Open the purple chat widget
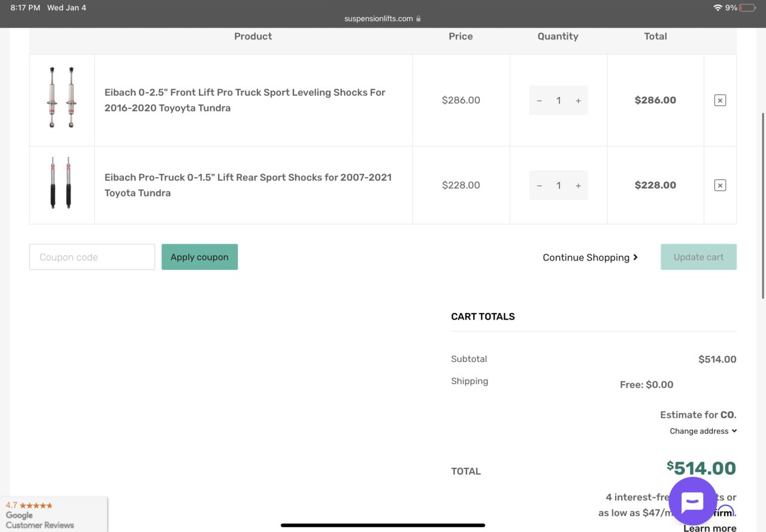The height and width of the screenshot is (532, 766). pyautogui.click(x=692, y=501)
